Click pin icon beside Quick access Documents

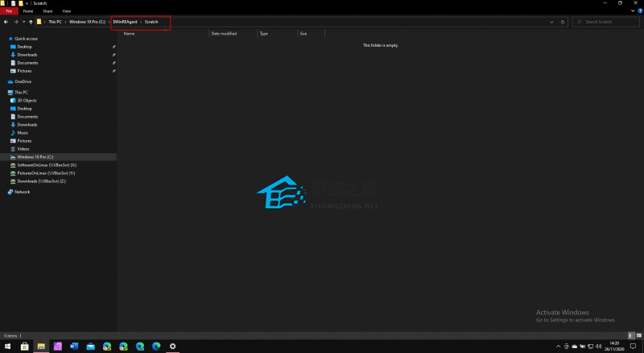coord(114,63)
